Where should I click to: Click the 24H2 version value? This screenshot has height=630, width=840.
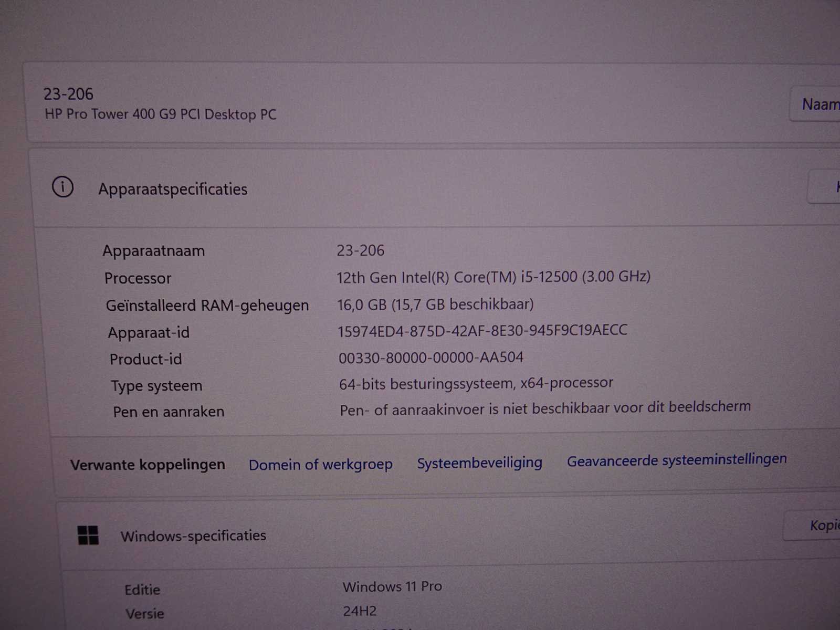pos(360,611)
